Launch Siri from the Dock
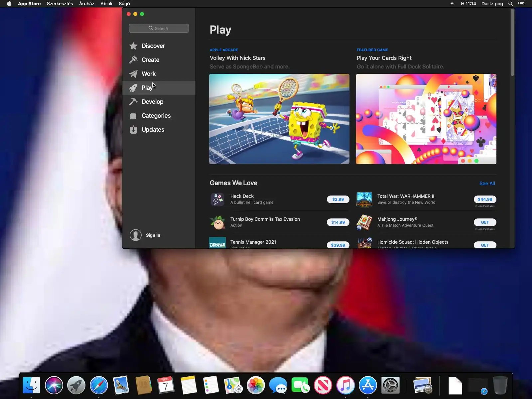This screenshot has width=532, height=399. point(54,385)
